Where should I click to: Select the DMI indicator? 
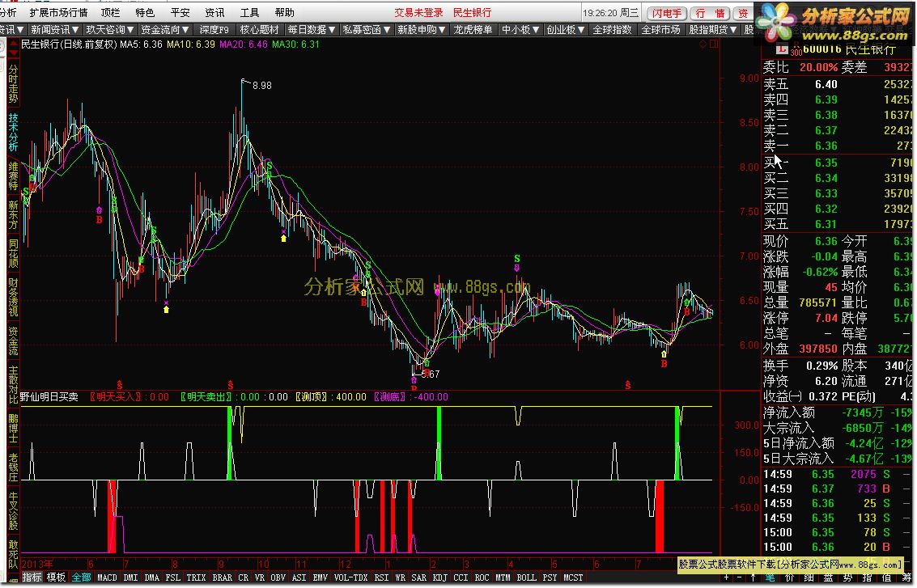pyautogui.click(x=130, y=577)
